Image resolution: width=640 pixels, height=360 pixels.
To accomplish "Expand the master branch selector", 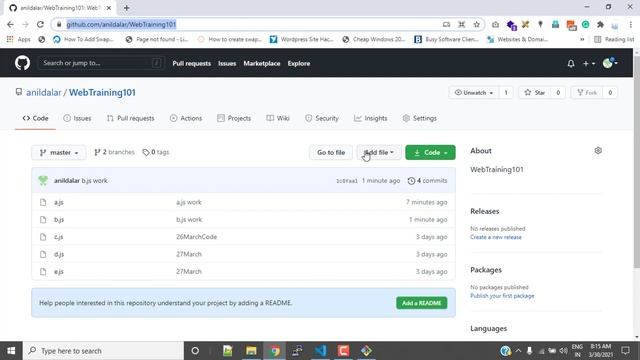I will point(59,153).
